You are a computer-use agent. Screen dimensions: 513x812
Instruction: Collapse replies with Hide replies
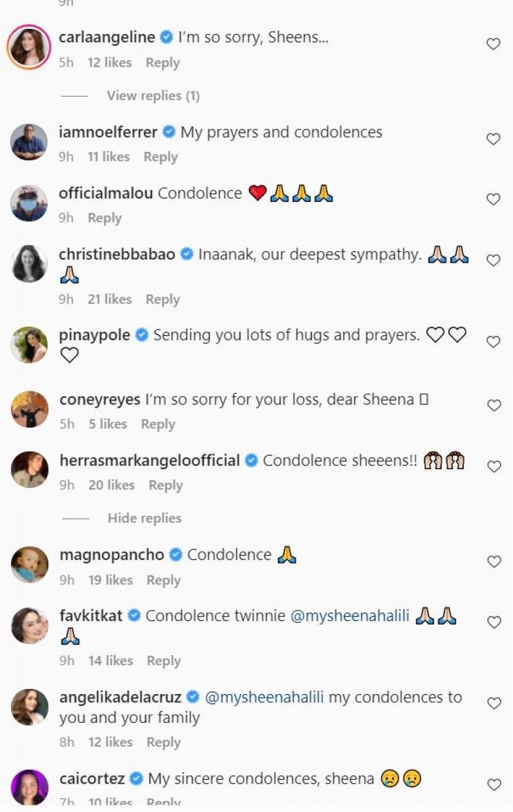click(x=144, y=518)
